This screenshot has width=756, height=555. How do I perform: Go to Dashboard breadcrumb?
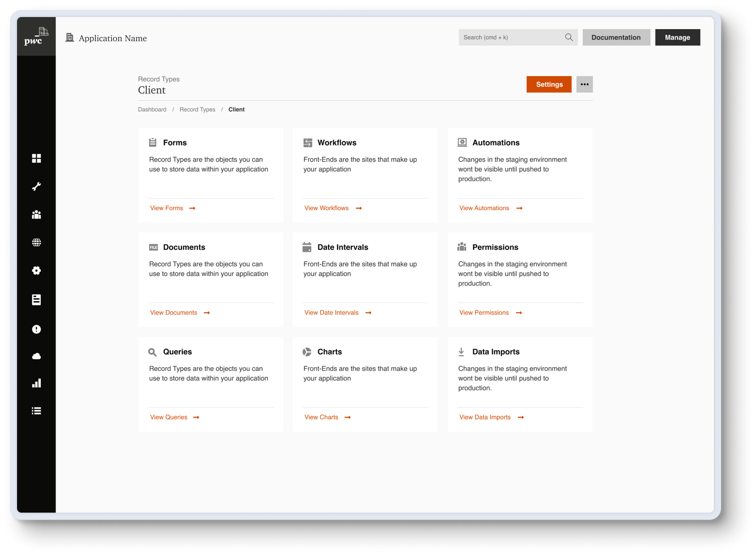click(x=152, y=109)
